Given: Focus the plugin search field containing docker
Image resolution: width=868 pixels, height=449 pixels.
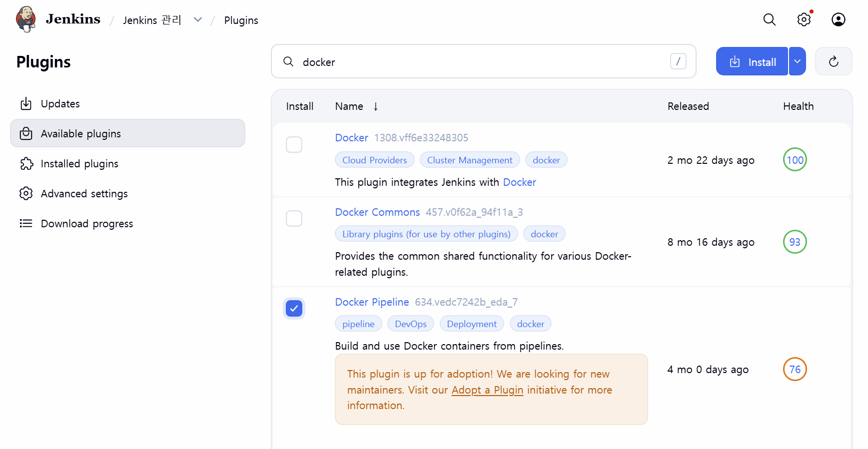Looking at the screenshot, I should click(x=484, y=61).
